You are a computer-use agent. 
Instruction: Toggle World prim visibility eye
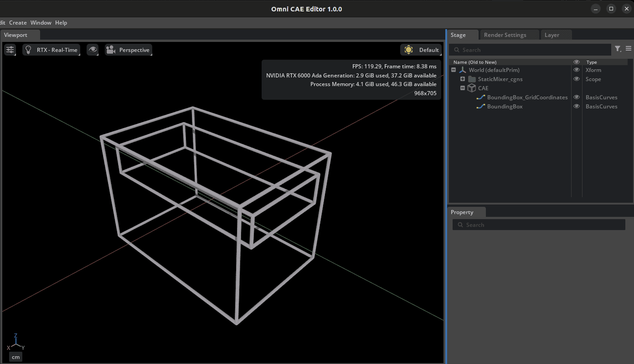pyautogui.click(x=576, y=70)
